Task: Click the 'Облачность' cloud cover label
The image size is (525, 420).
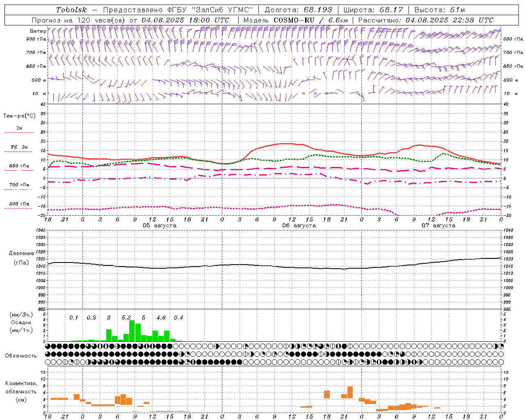Action: coord(21,356)
